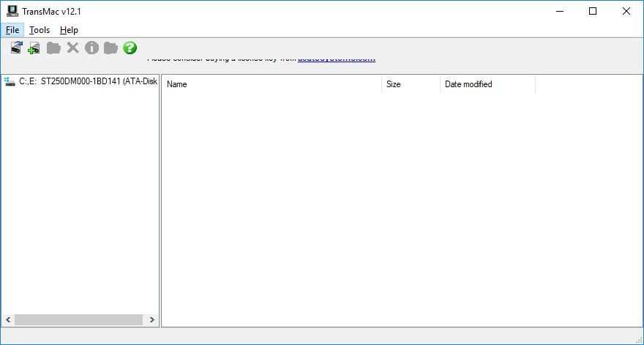Click the drive icon beside C:,E: entry
The height and width of the screenshot is (345, 644).
[x=10, y=81]
